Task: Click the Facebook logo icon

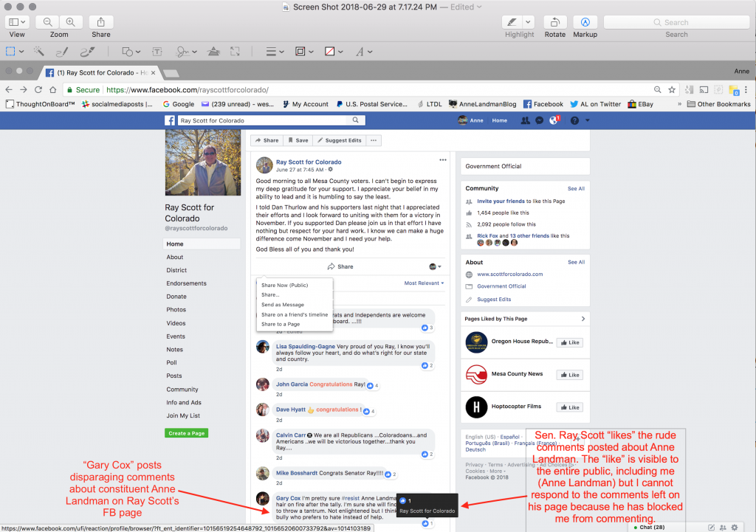Action: pos(170,120)
